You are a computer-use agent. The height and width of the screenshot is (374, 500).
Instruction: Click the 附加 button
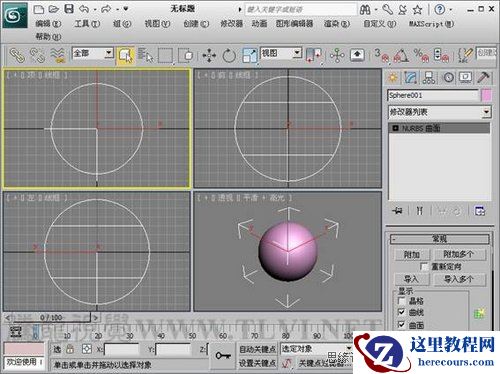(x=412, y=255)
